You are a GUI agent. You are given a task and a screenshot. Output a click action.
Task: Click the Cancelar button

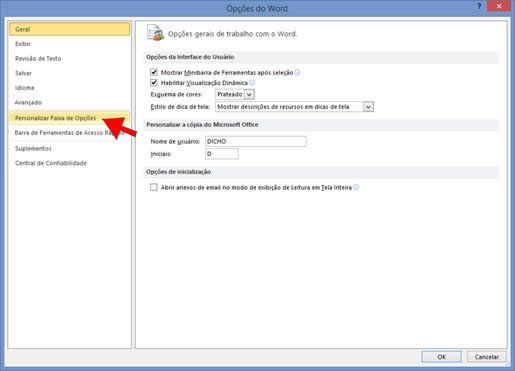487,357
